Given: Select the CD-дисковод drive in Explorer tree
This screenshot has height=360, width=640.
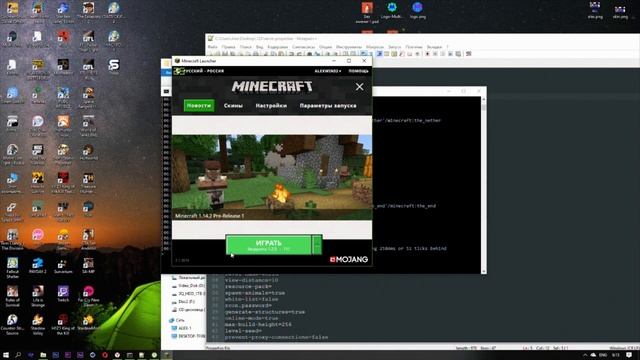Looking at the screenshot, I should pyautogui.click(x=188, y=310).
